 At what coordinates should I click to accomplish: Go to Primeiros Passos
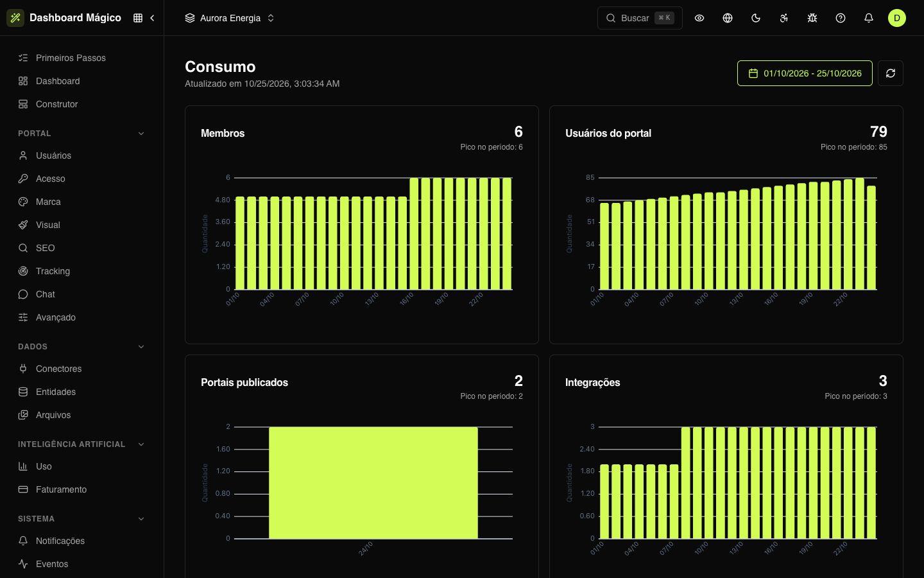coord(81,58)
